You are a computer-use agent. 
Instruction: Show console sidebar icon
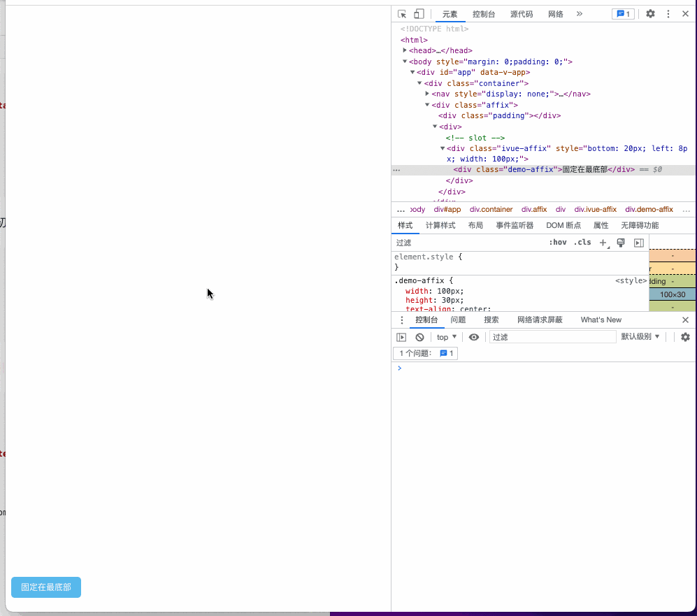[401, 337]
